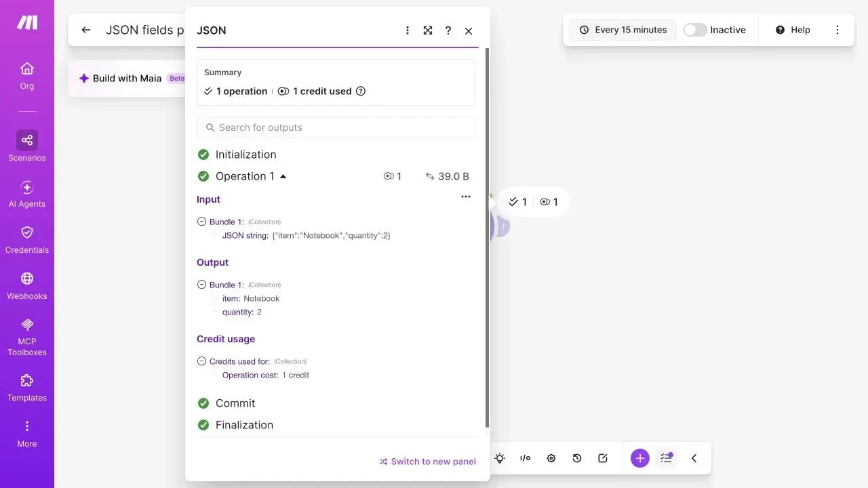The image size is (868, 488).
Task: Add module with purple plus button
Action: click(640, 458)
